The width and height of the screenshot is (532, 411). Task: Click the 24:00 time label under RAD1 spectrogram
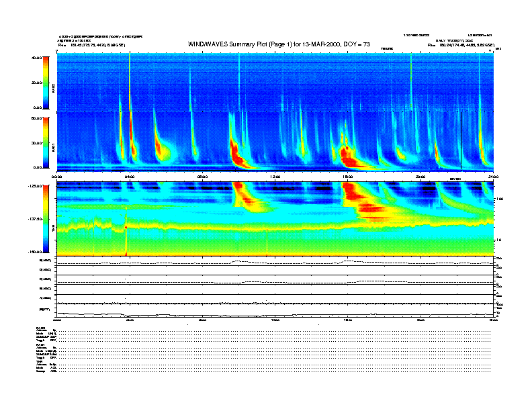click(x=493, y=177)
